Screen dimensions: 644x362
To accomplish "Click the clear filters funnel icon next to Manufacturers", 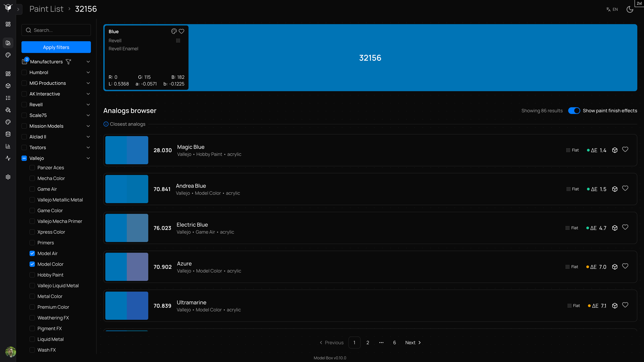I will click(68, 62).
